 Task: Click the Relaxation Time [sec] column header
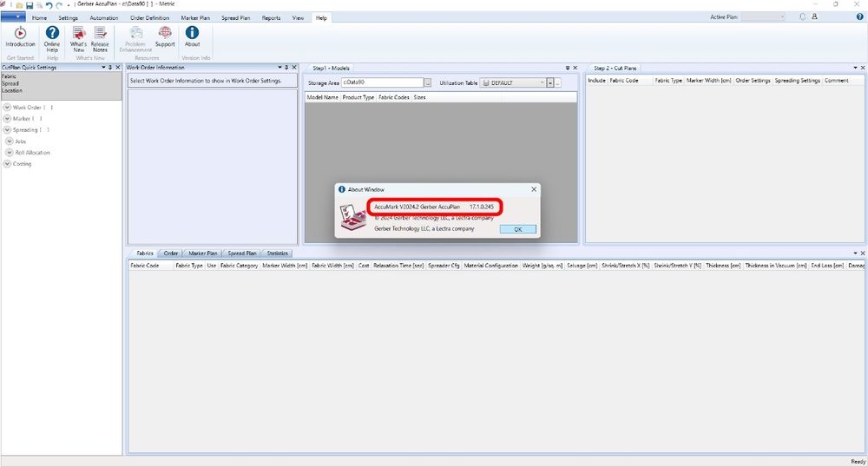(398, 266)
